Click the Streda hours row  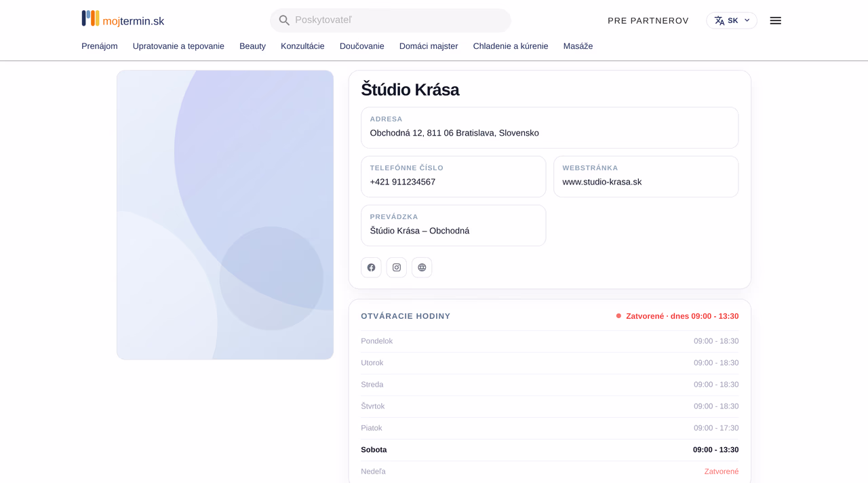tap(550, 385)
